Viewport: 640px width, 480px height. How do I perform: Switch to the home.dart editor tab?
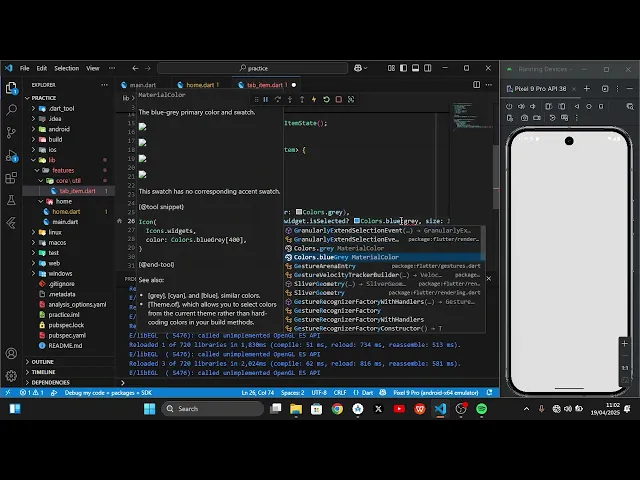198,85
